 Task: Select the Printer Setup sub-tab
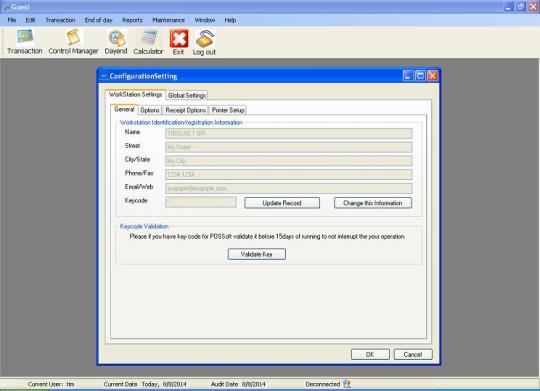pos(228,110)
